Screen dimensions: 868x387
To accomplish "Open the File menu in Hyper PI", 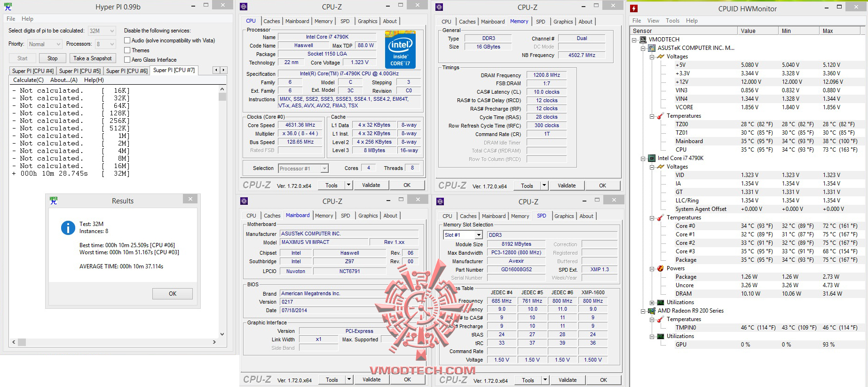I will (x=11, y=19).
